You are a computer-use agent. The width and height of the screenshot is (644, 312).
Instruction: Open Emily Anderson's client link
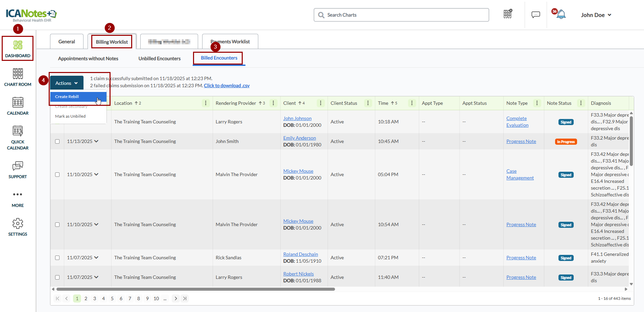[x=300, y=138]
